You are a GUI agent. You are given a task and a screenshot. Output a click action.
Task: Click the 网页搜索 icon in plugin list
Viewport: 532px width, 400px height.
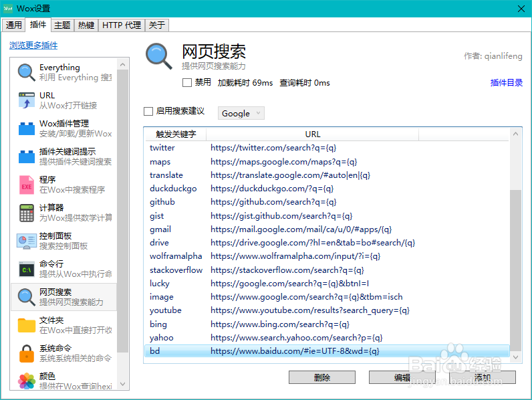27,297
